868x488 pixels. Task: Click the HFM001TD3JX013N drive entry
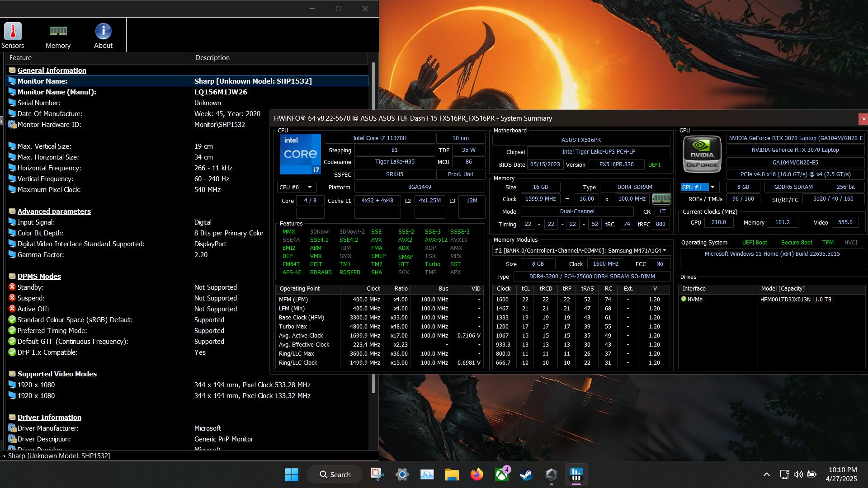797,299
